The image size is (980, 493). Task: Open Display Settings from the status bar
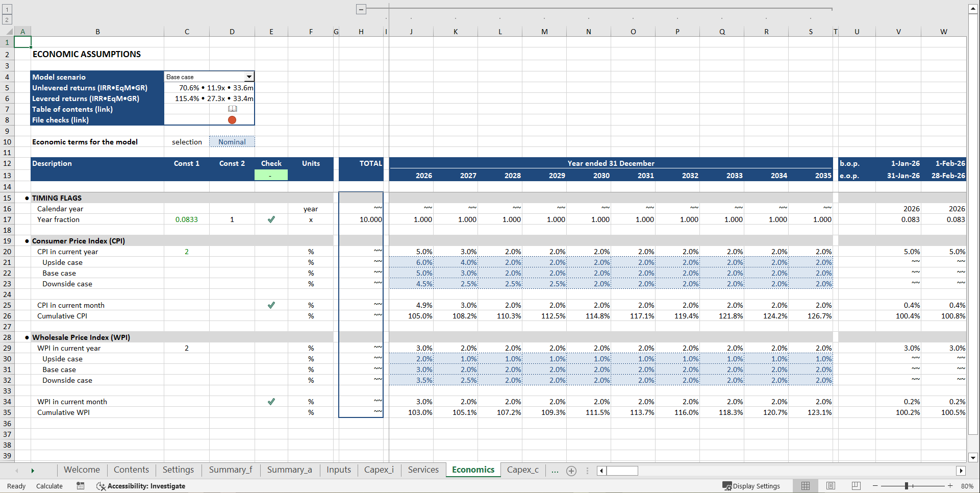click(x=752, y=486)
